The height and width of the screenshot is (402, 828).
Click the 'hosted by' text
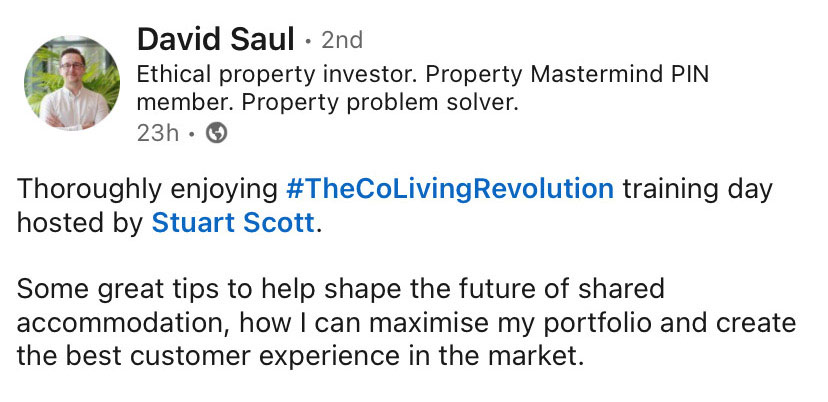click(x=80, y=222)
